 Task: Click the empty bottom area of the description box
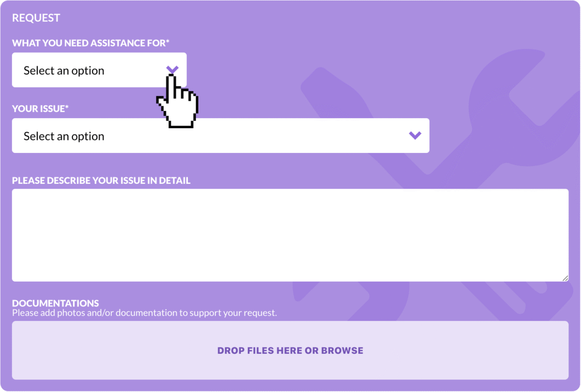[290, 266]
